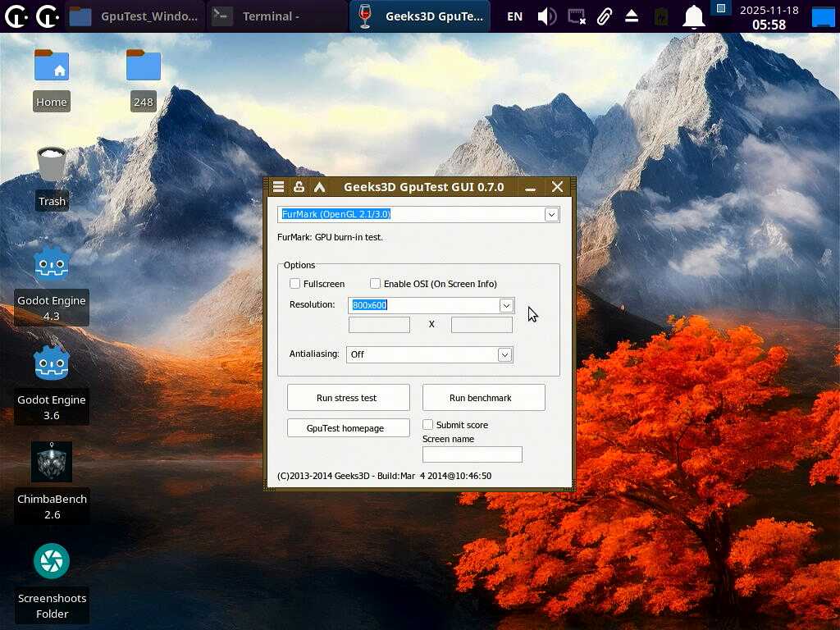The width and height of the screenshot is (840, 630).
Task: Click the second logo icon in top panel
Action: (x=47, y=16)
